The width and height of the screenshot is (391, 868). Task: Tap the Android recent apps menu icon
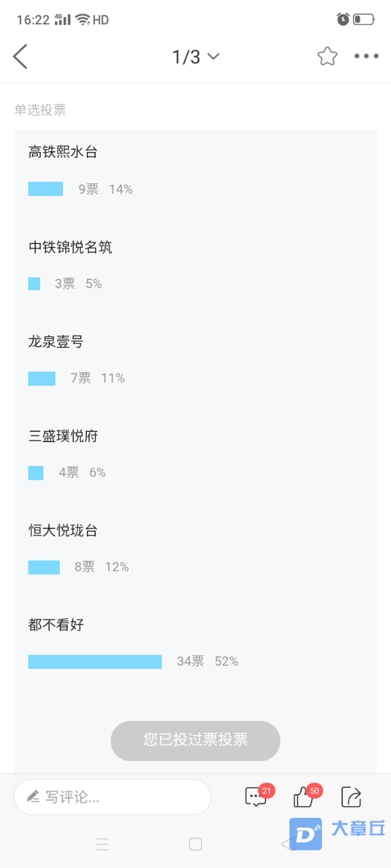103,844
